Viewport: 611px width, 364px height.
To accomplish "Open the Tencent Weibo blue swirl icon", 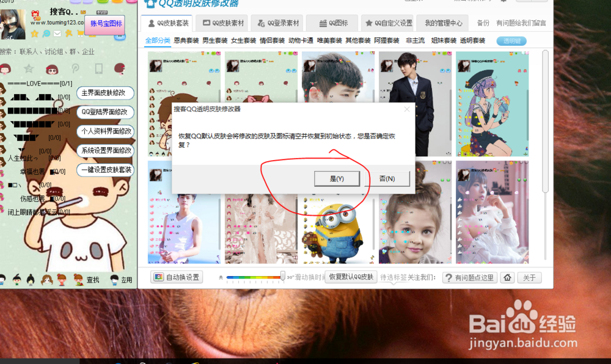I will 46,34.
